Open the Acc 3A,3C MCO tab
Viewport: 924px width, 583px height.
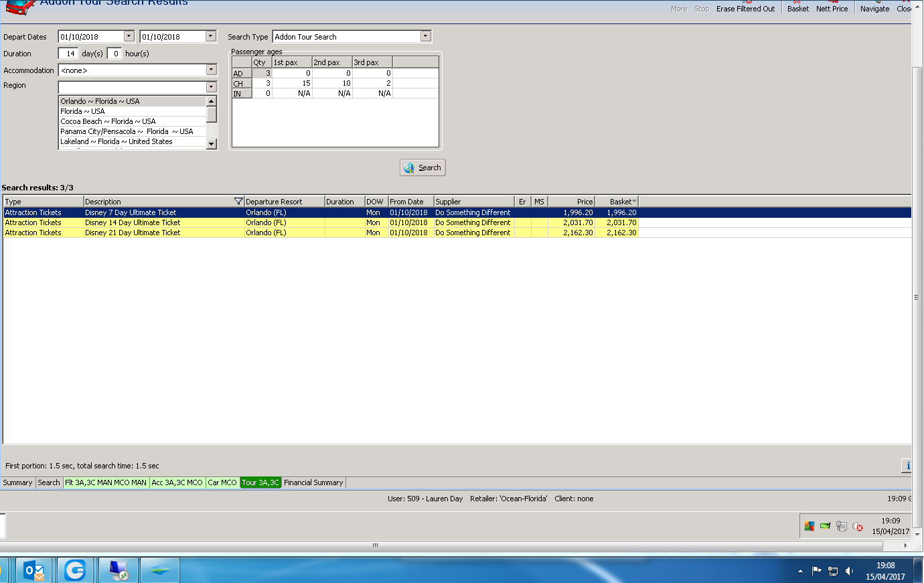click(177, 482)
